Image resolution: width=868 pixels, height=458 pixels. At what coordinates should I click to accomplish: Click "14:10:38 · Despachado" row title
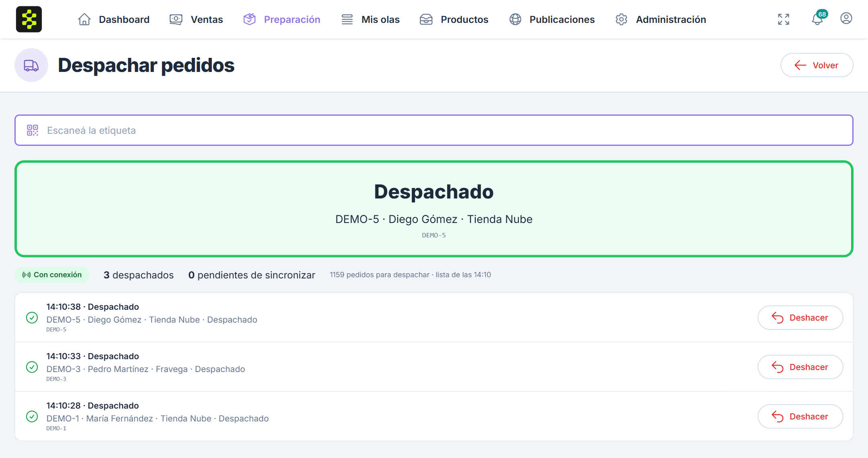[x=93, y=307]
